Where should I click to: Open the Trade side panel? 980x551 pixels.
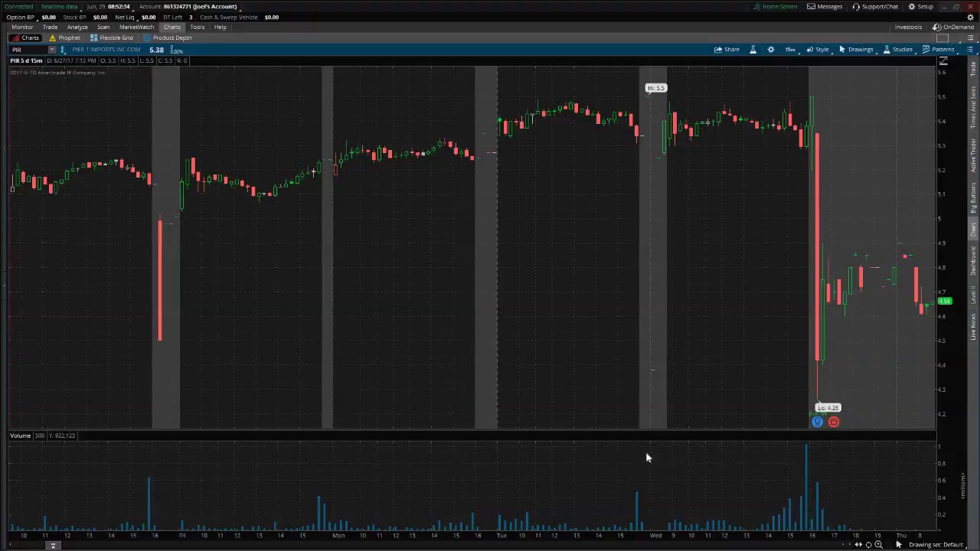coord(974,70)
